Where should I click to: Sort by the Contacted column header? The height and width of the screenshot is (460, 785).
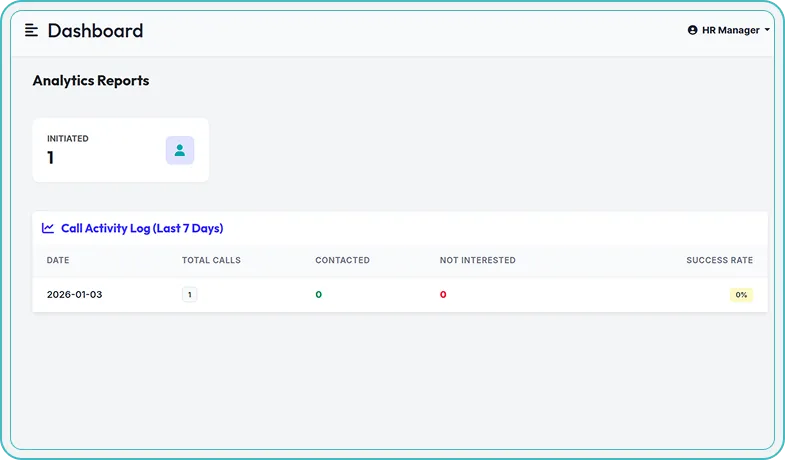tap(342, 260)
